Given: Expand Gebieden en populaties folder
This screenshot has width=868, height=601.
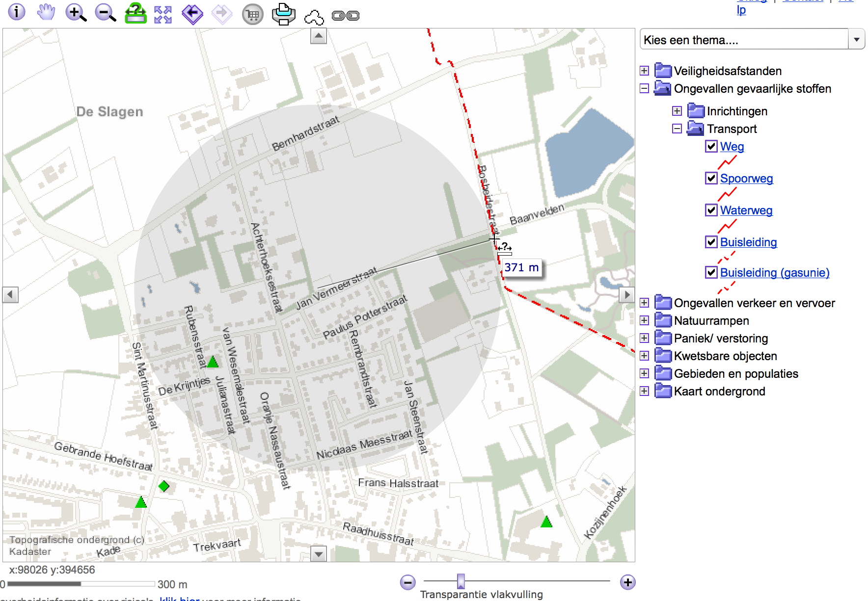Looking at the screenshot, I should click(x=644, y=373).
